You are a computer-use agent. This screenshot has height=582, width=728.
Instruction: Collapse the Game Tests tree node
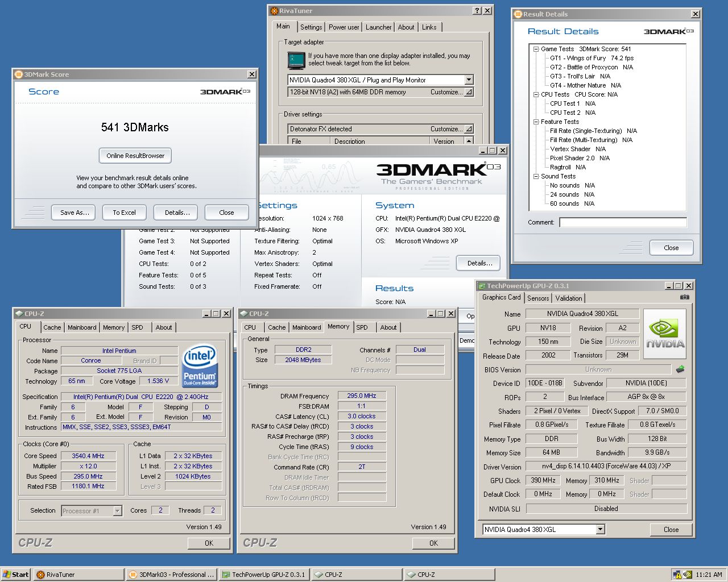536,49
